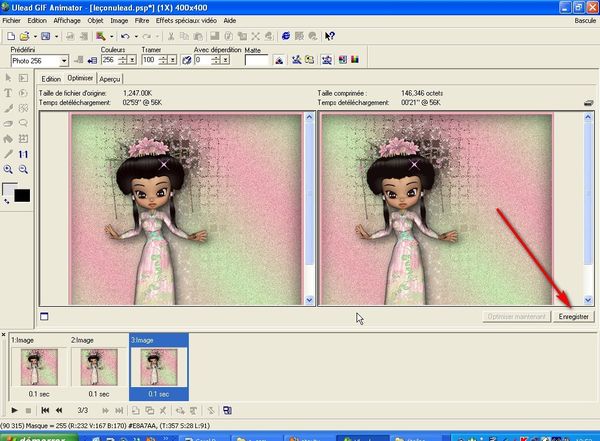Select the Eraser tool
This screenshot has height=441, width=600.
point(8,124)
